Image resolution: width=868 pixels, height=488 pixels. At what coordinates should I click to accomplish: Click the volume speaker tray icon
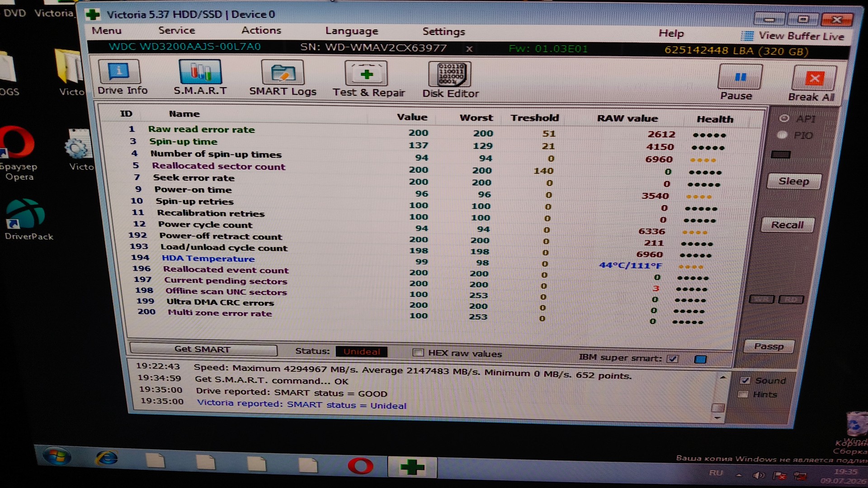(x=758, y=475)
